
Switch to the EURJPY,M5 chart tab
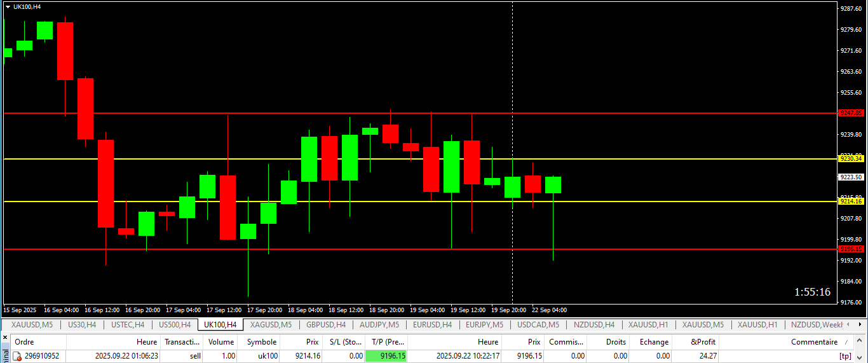click(484, 325)
